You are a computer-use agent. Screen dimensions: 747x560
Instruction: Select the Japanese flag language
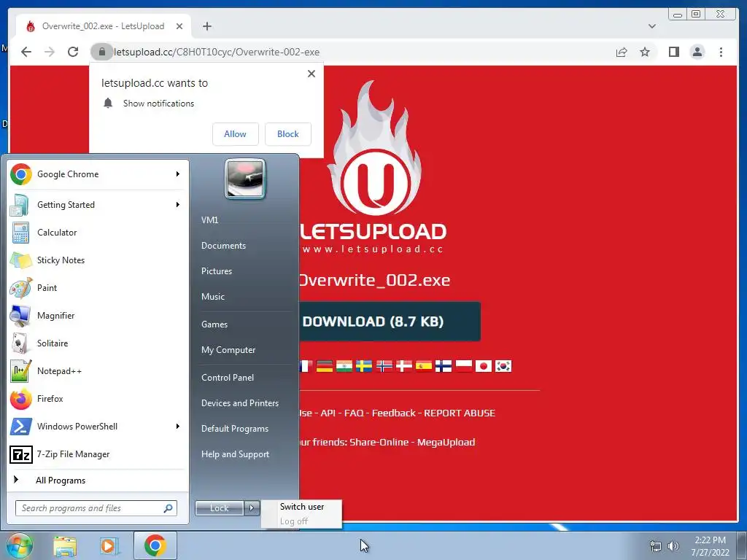(484, 366)
